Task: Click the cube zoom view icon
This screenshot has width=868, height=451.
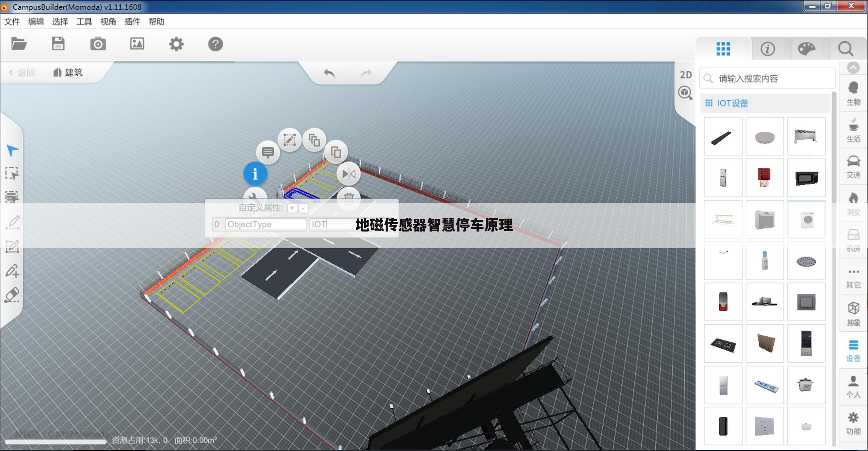Action: pyautogui.click(x=685, y=93)
